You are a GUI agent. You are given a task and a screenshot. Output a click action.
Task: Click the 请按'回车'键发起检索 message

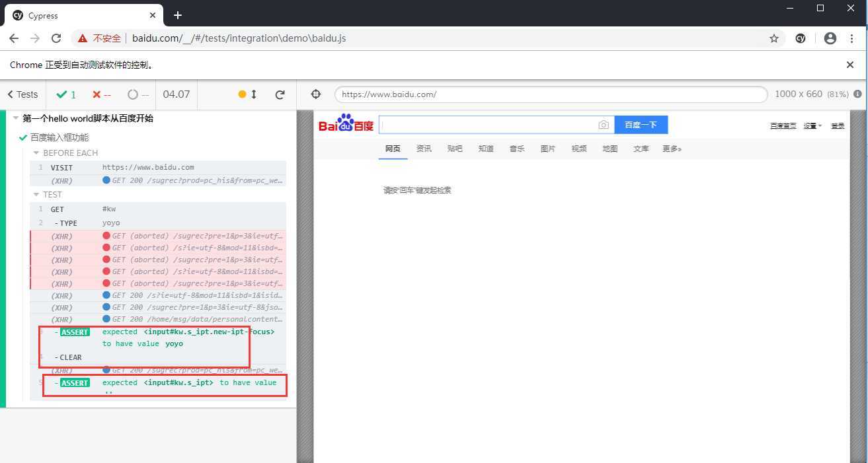(417, 190)
